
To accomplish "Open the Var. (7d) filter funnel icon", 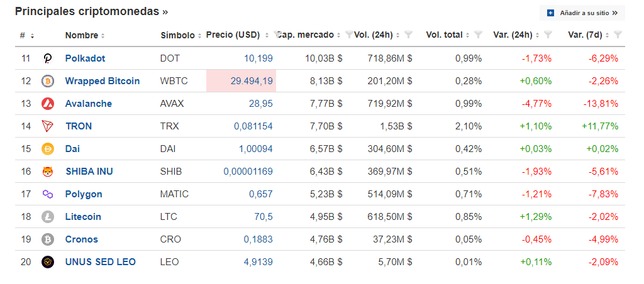I will (x=618, y=35).
